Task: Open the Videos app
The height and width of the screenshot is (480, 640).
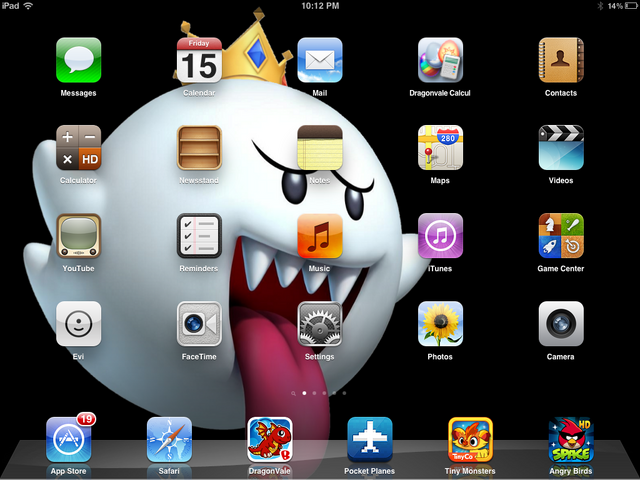Action: click(561, 148)
